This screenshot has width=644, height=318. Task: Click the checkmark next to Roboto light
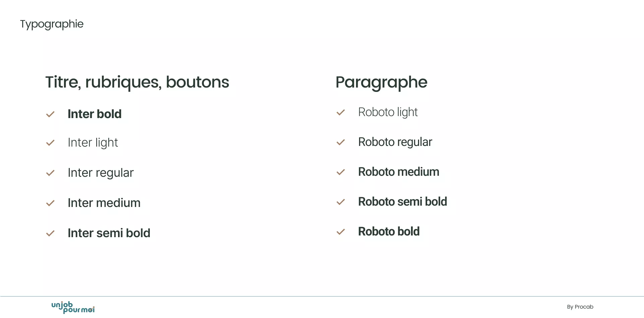click(341, 112)
